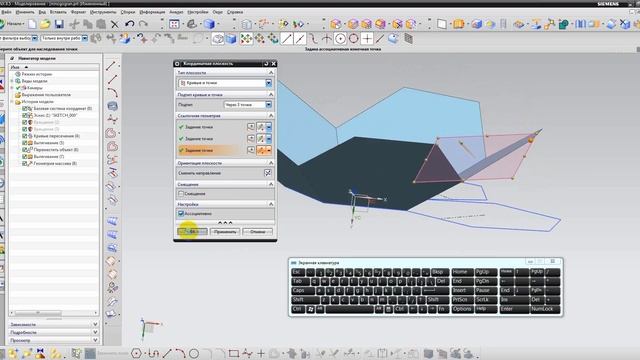Toggle checkbox of Intersection Curve (4) feature
640x360 pixels.
(24, 136)
